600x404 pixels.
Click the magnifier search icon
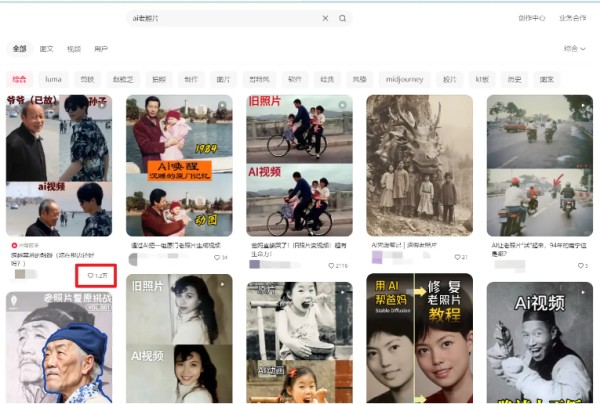[x=342, y=18]
